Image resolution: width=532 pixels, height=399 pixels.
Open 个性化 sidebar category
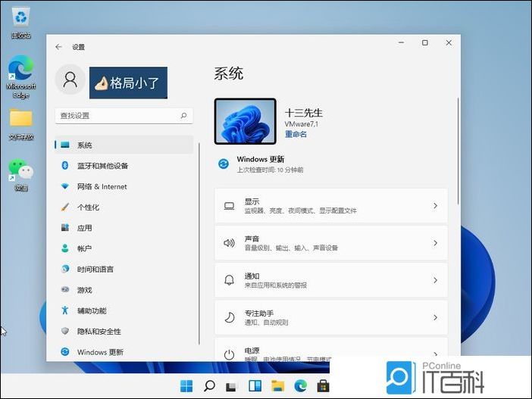pyautogui.click(x=88, y=207)
